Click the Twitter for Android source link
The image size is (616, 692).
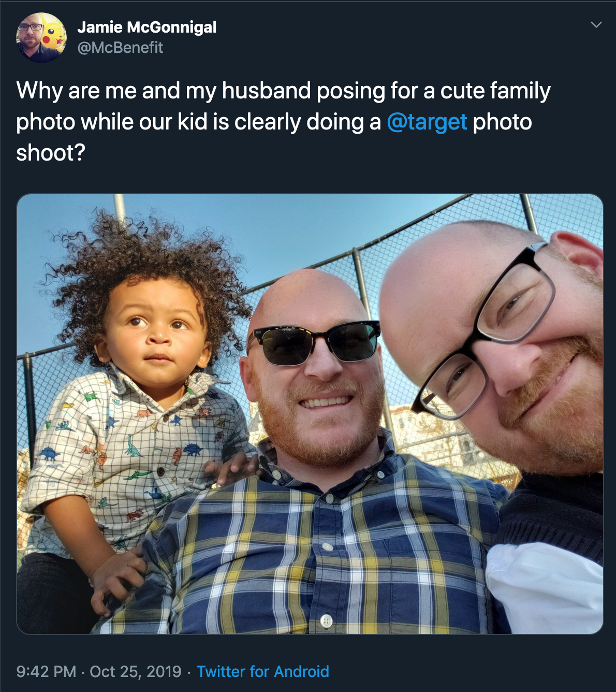(263, 671)
